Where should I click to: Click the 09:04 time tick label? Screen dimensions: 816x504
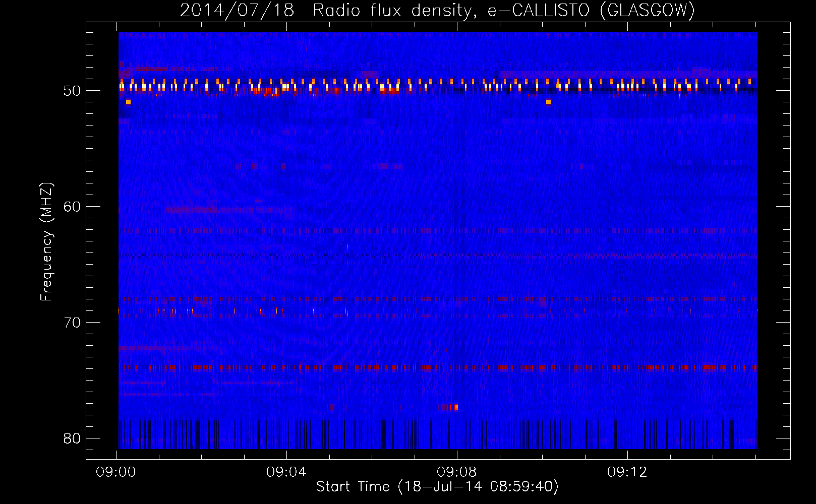[286, 472]
